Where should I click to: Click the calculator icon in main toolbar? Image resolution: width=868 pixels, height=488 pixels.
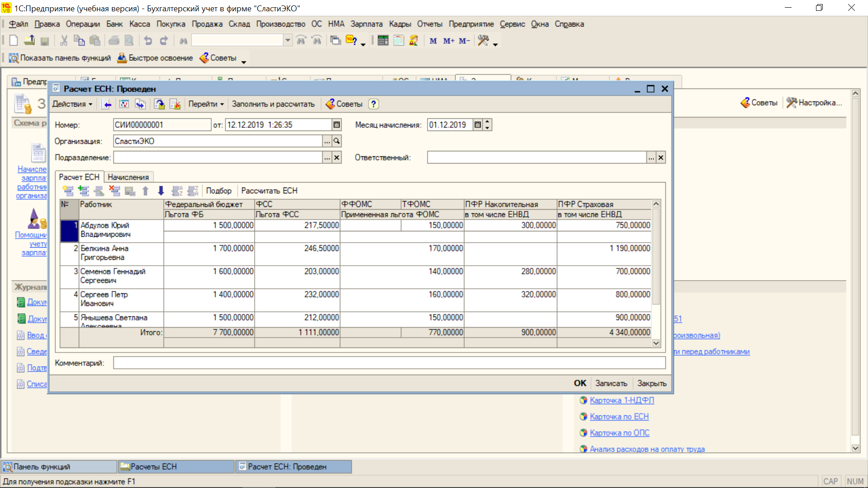click(x=383, y=41)
